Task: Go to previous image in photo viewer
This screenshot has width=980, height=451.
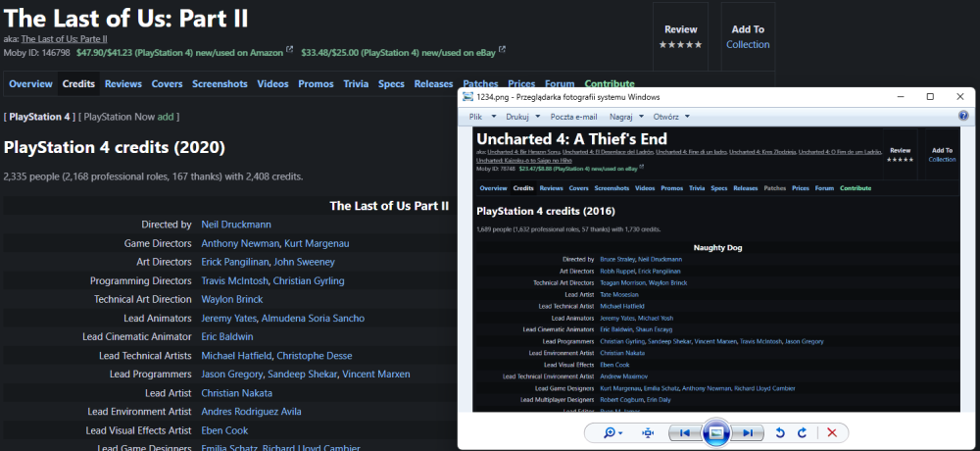Action: coord(686,432)
